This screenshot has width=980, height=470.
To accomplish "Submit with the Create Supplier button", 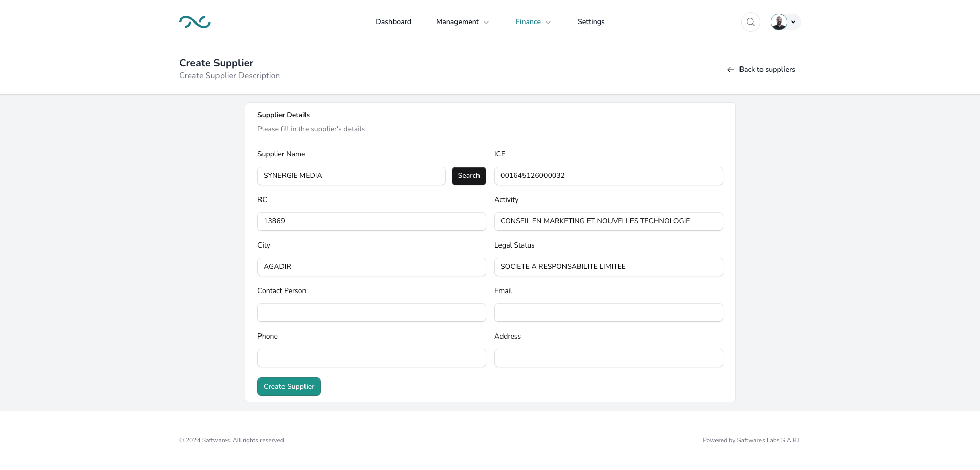I will coord(289,387).
